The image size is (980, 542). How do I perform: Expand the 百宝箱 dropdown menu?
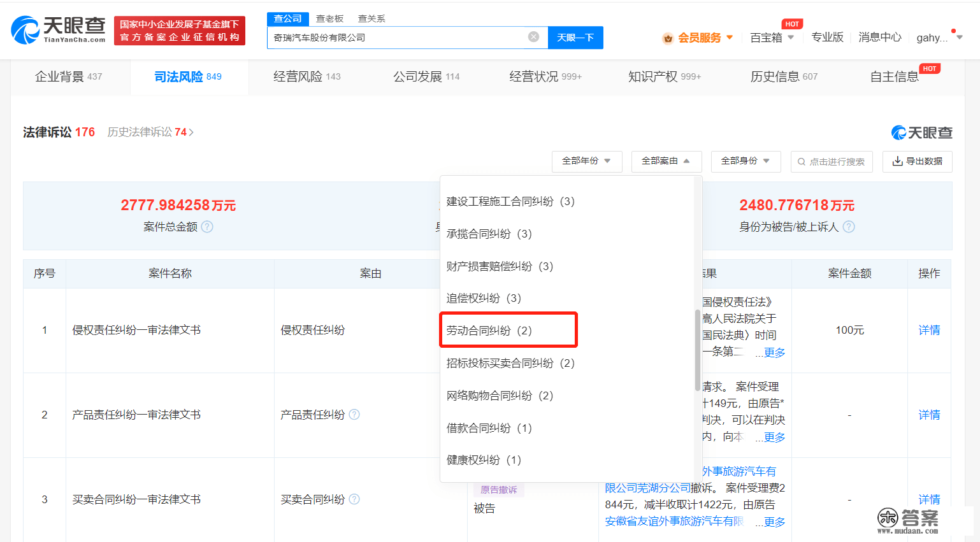(x=791, y=38)
